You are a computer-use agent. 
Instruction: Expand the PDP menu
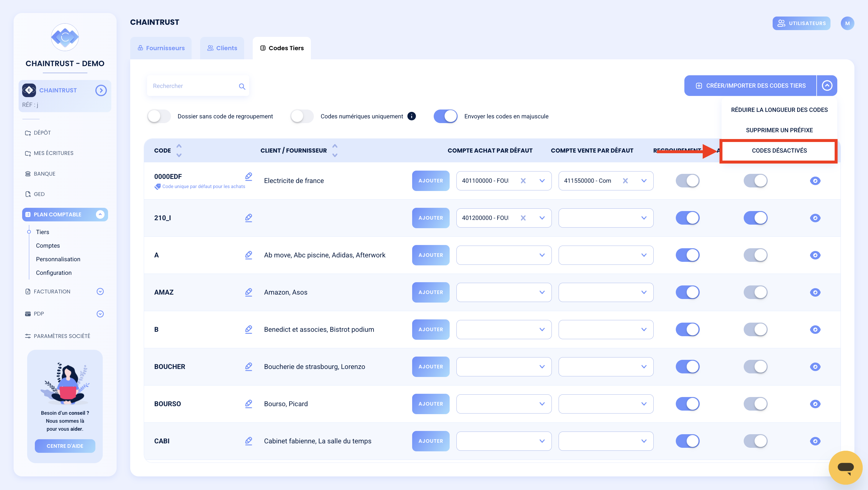100,314
